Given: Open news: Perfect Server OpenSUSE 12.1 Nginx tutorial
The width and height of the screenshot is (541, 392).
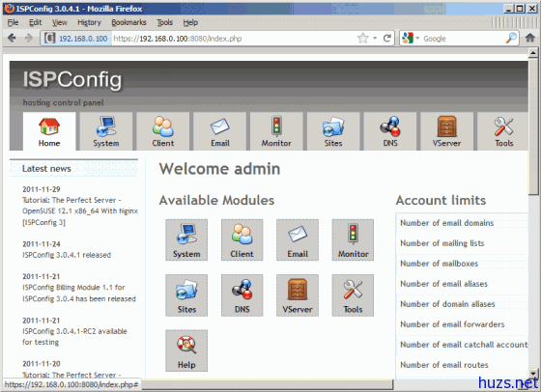Looking at the screenshot, I should click(80, 211).
